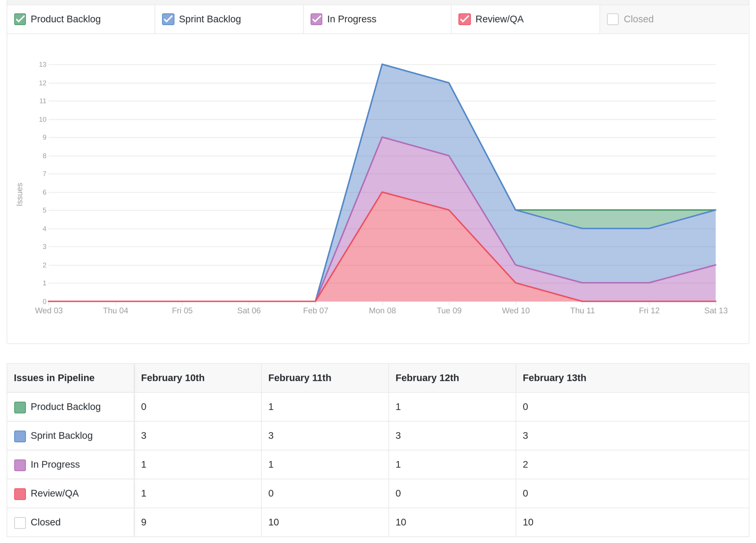
Task: Click Closed value 9 for February 10th
Action: [144, 522]
